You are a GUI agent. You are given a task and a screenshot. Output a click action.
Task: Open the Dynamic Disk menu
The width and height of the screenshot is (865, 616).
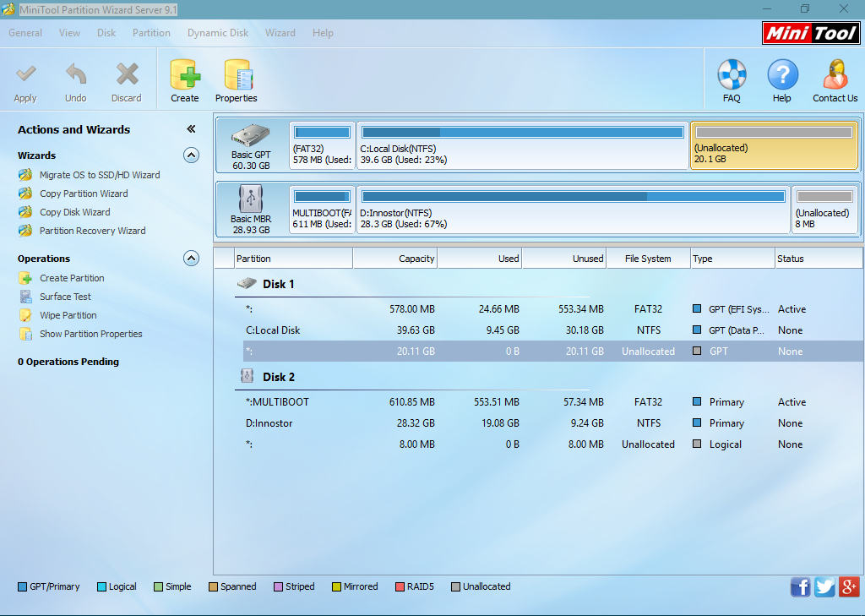(x=218, y=33)
